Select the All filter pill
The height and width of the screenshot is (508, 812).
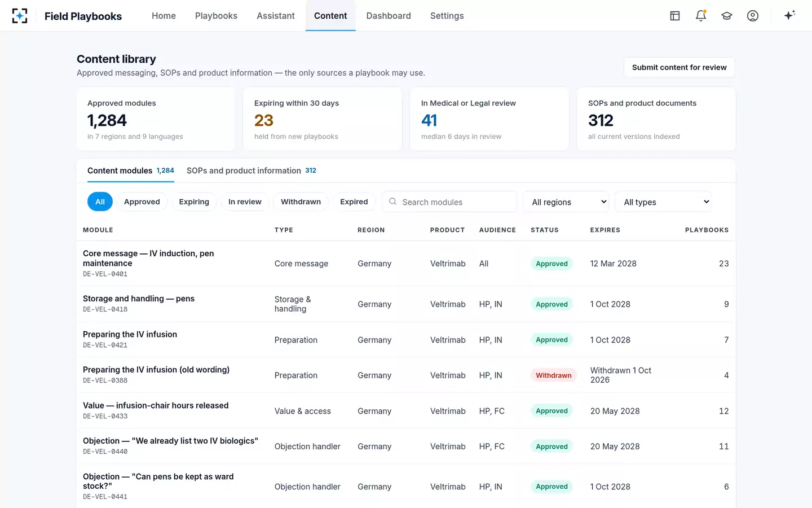pos(100,202)
